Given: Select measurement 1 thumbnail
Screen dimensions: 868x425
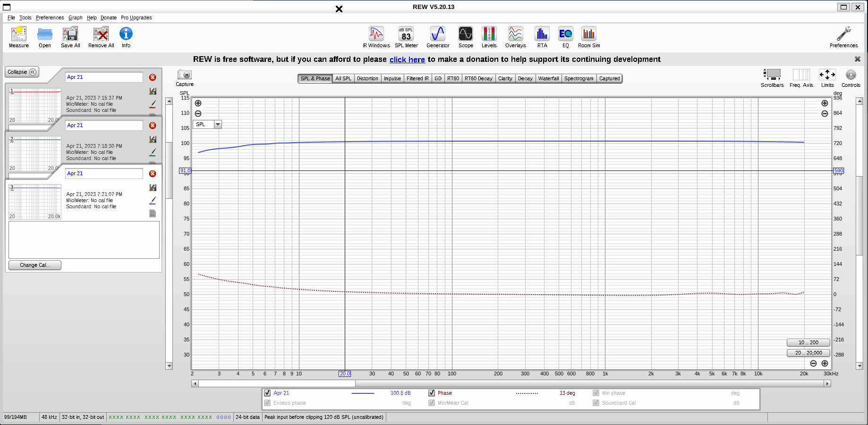Looking at the screenshot, I should pos(35,105).
